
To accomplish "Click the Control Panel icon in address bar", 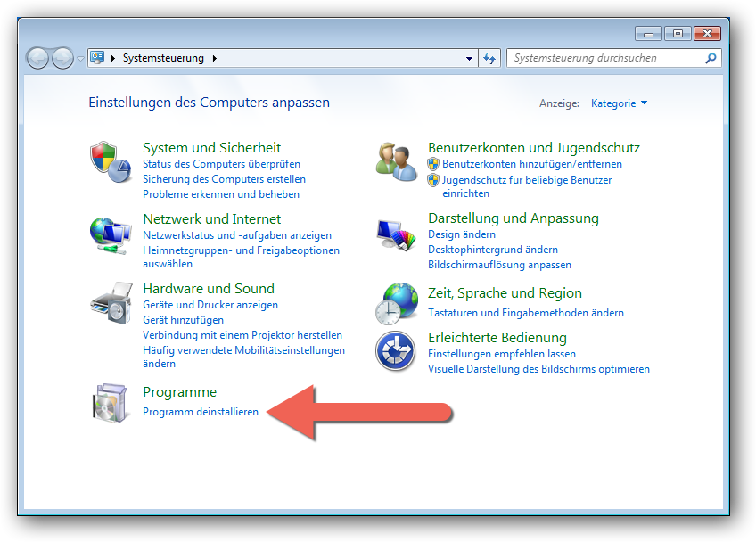I will pos(97,58).
